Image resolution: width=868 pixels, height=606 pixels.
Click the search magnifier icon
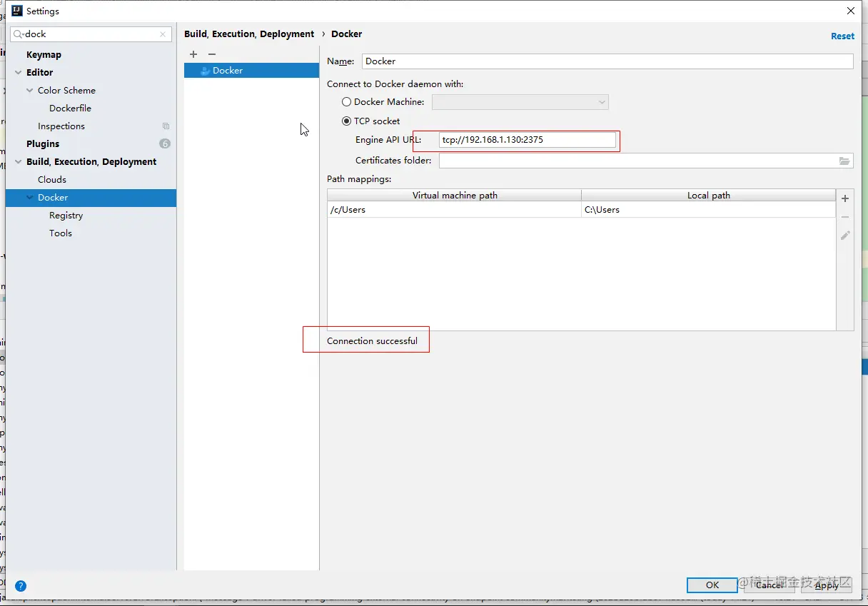(19, 34)
